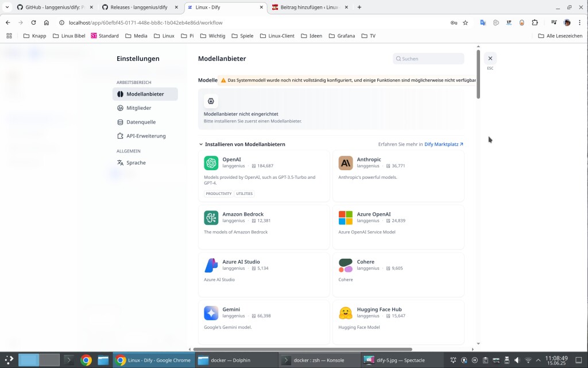Expand the Knapp bookmarks folder

coord(34,36)
